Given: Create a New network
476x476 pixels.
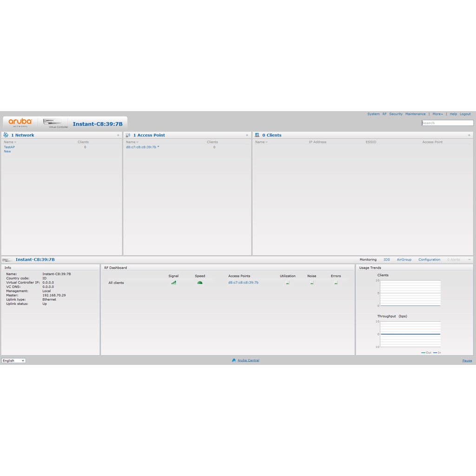Looking at the screenshot, I should pos(7,151).
